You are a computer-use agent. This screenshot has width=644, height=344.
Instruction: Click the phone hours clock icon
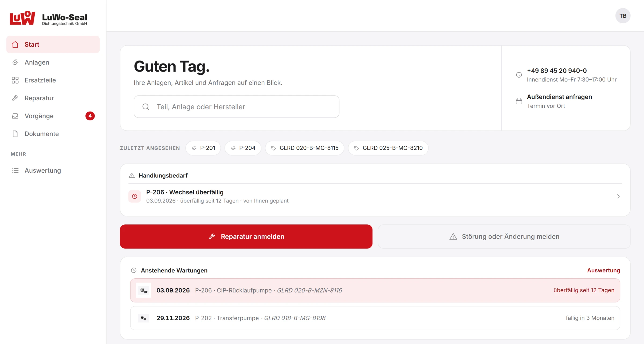pyautogui.click(x=519, y=75)
